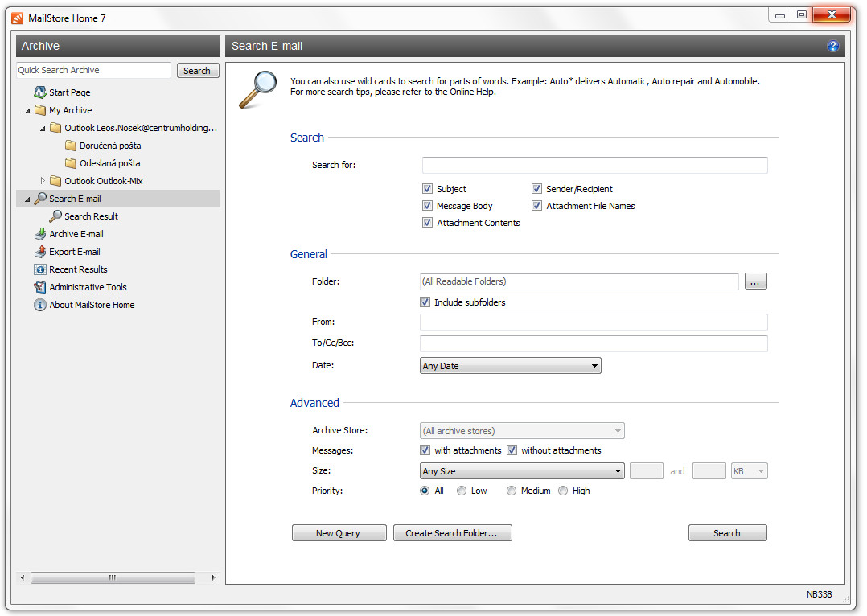
Task: Toggle the Sender/Recipient checkbox
Action: (x=536, y=188)
